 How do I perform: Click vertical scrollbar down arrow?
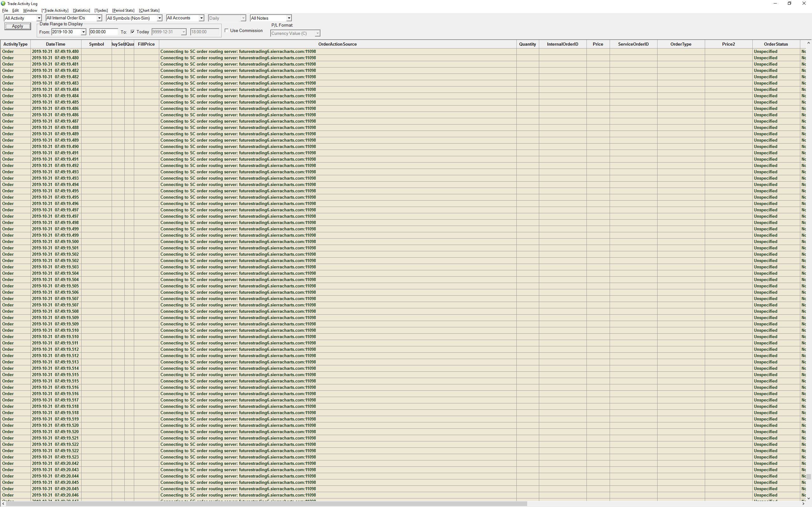click(809, 498)
